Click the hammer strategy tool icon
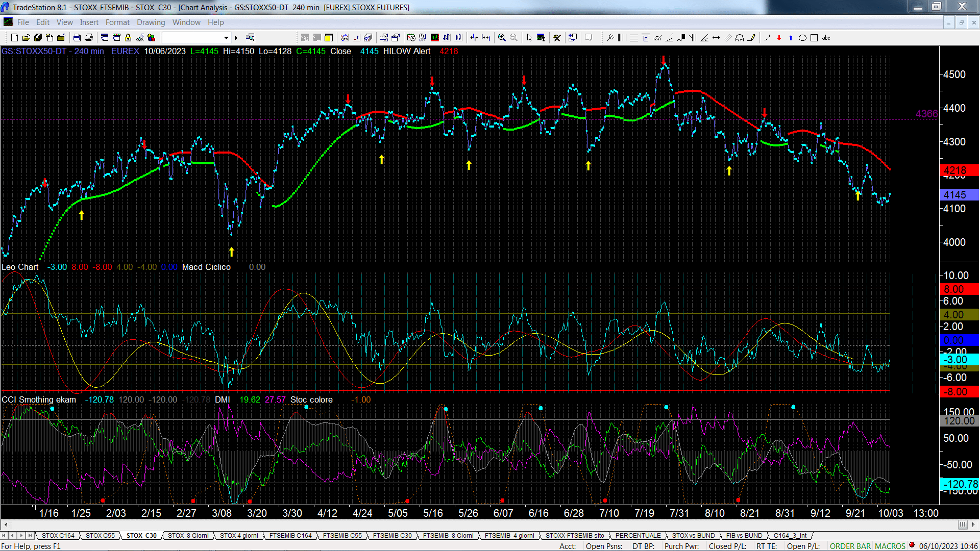The height and width of the screenshot is (551, 980). (557, 37)
